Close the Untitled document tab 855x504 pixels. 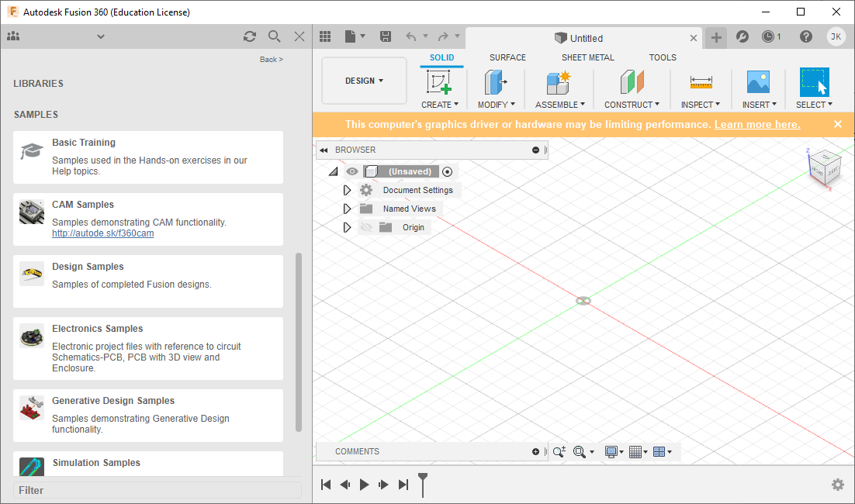(x=693, y=38)
